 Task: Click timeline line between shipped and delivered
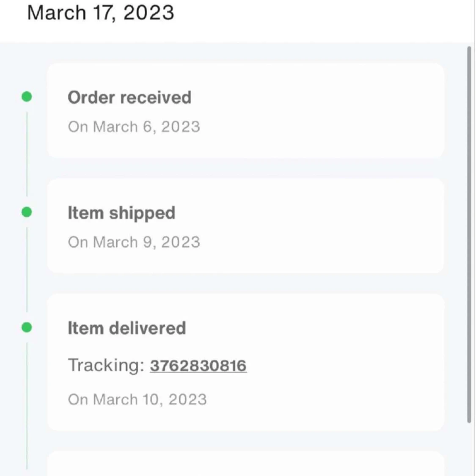pyautogui.click(x=27, y=269)
